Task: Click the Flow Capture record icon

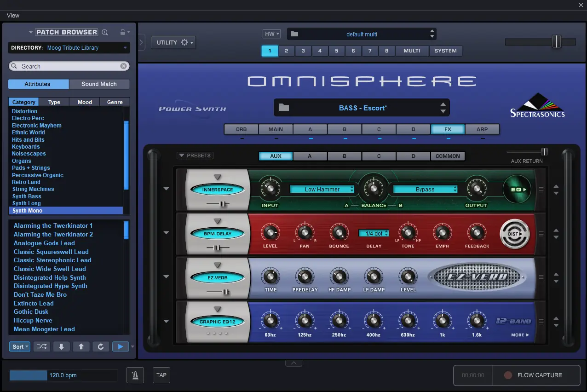Action: point(508,375)
